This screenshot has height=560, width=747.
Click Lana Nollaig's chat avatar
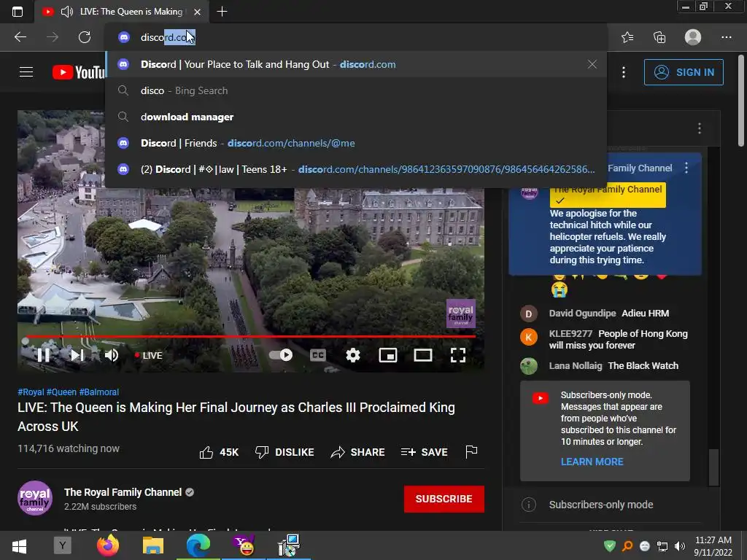[x=528, y=366]
